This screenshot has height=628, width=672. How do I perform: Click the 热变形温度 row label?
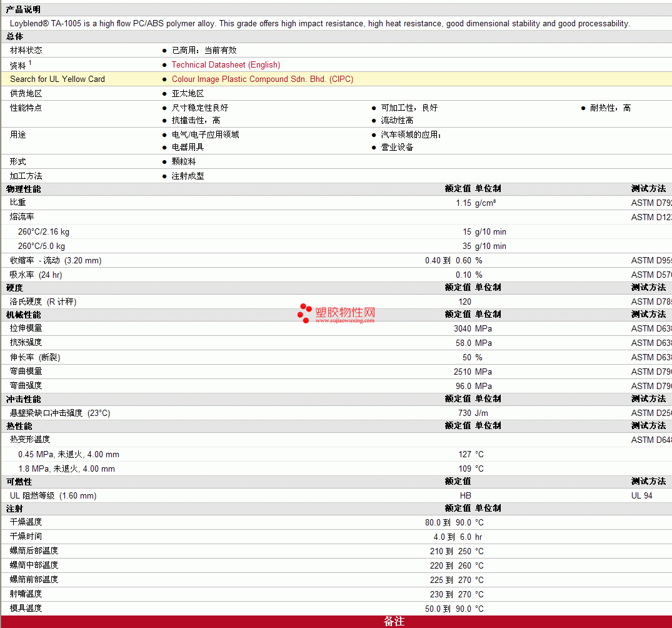(x=30, y=440)
